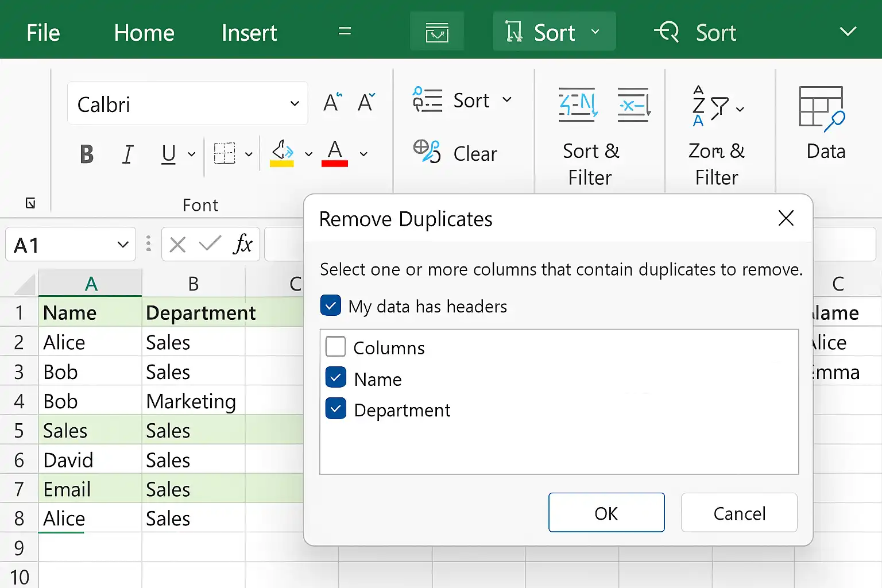Select column A header
882x588 pixels.
click(90, 283)
